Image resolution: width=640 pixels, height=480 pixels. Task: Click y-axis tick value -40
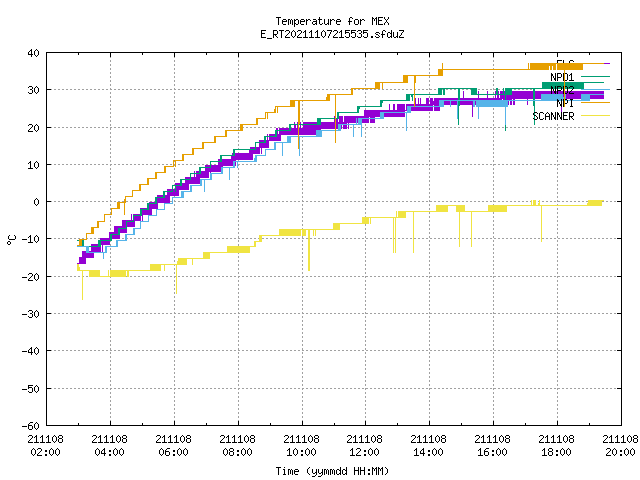point(31,351)
